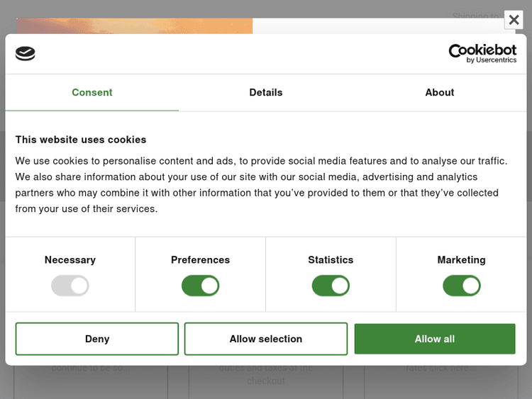Viewport: 532px width, 399px height.
Task: Click the Cookiebot oval logo icon
Action: (26, 53)
